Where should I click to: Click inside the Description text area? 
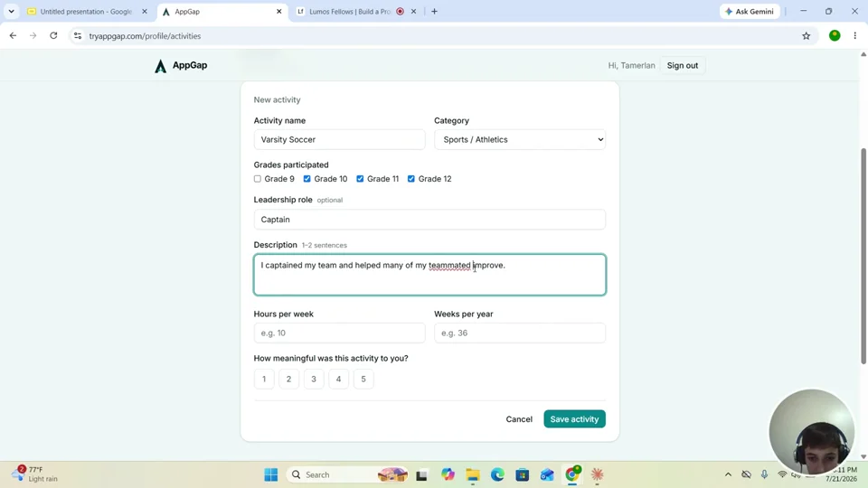pyautogui.click(x=429, y=275)
